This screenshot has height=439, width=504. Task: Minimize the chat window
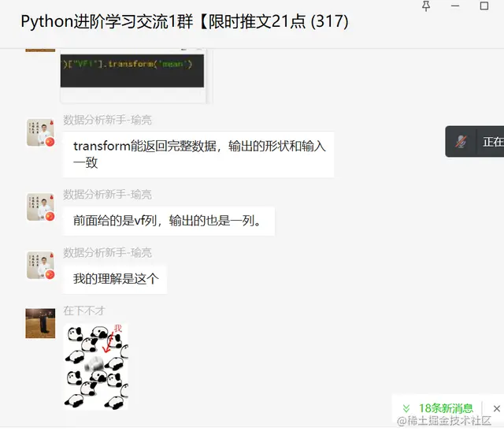pyautogui.click(x=455, y=6)
